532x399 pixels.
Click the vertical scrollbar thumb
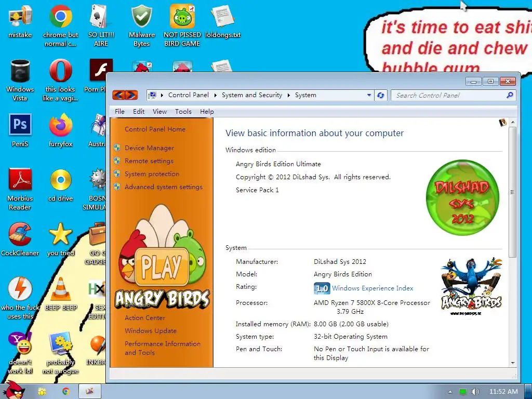[513, 192]
